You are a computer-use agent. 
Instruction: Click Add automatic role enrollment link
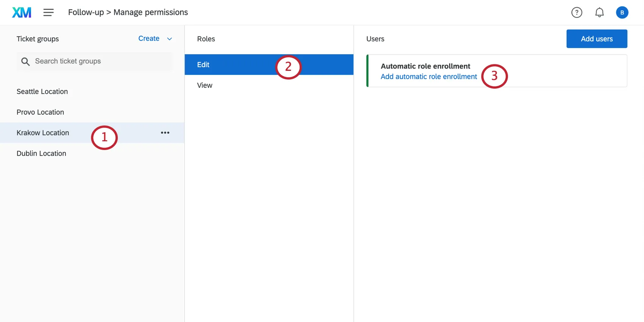(x=428, y=77)
